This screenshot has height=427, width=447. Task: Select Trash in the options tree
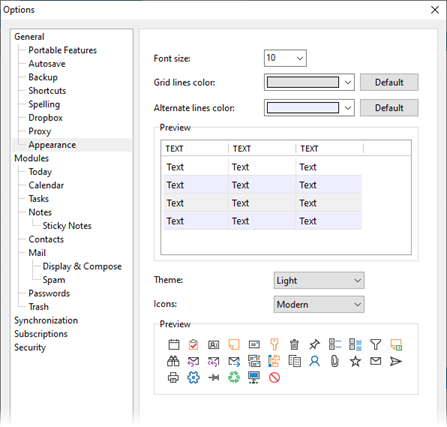coord(39,307)
